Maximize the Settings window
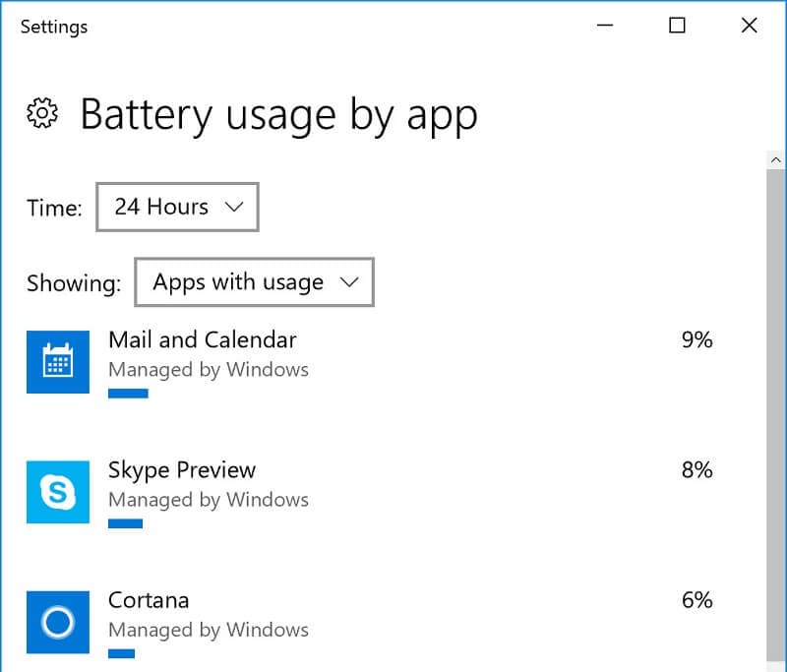 (x=677, y=26)
